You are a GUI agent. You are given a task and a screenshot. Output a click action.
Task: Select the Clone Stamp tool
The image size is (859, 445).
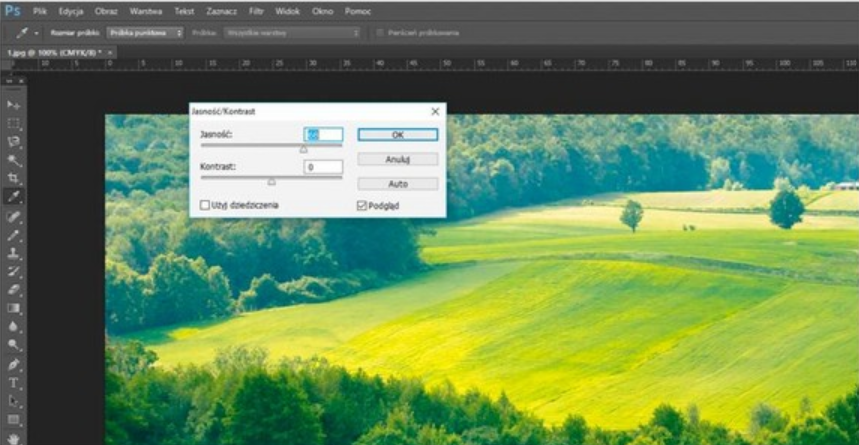pos(14,253)
